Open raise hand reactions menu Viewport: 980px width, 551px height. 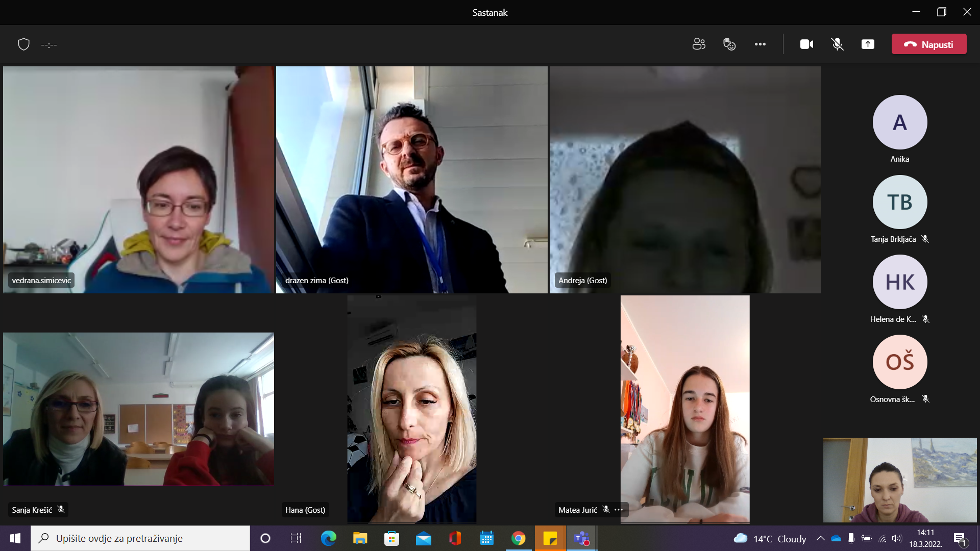coord(729,44)
